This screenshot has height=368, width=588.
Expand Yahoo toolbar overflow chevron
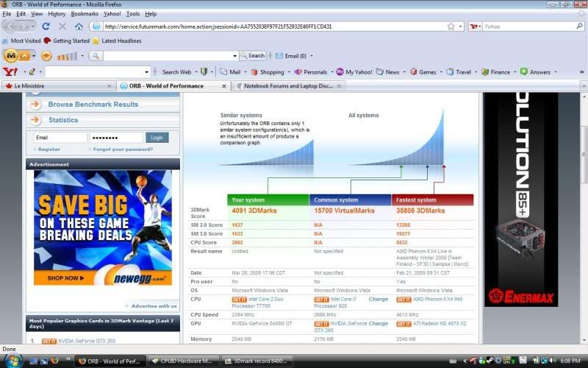[x=581, y=71]
